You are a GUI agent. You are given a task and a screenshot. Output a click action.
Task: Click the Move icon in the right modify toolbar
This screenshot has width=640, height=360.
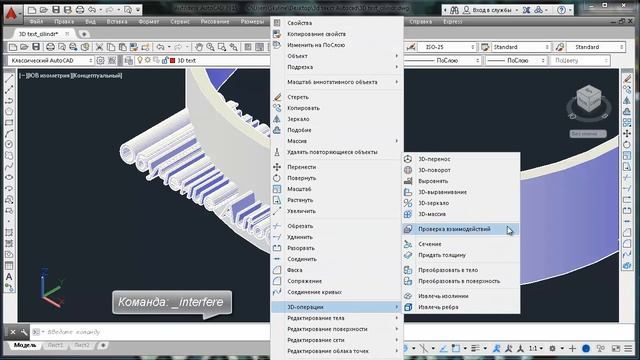(x=627, y=133)
